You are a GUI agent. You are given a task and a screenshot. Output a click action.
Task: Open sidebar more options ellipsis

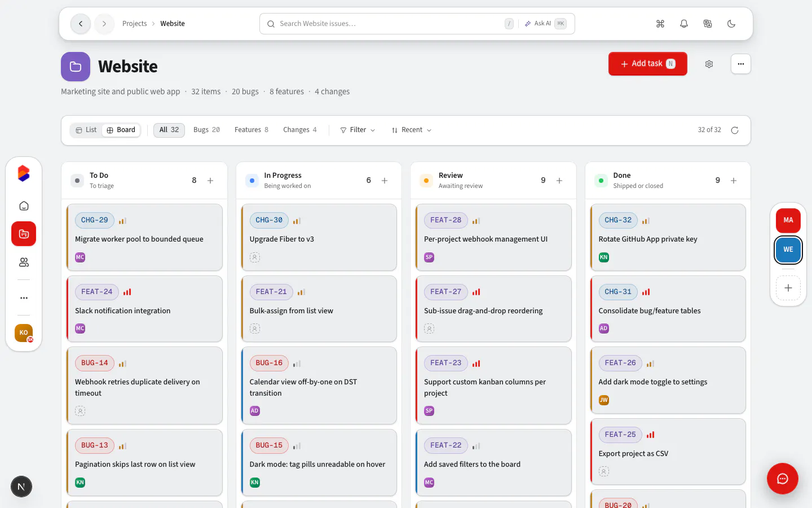(24, 297)
